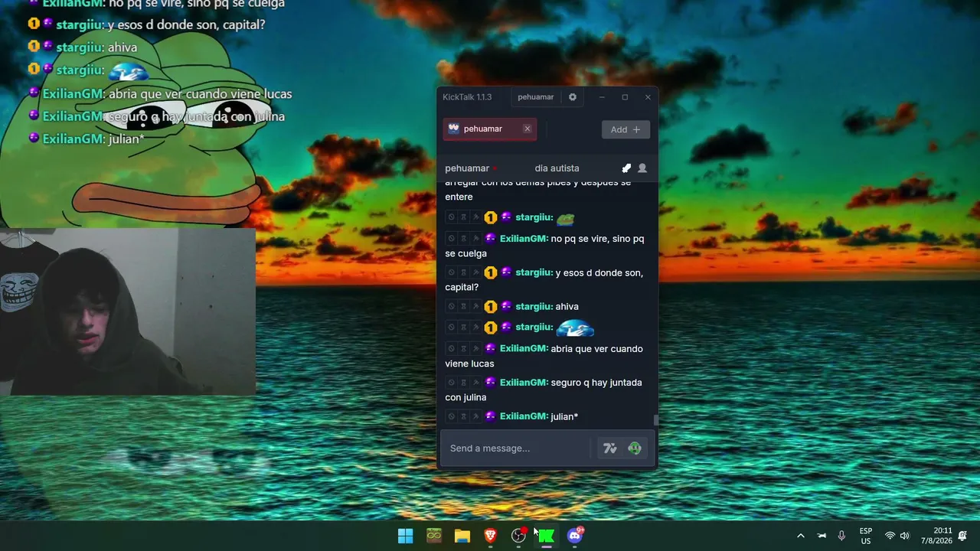Screen dimensions: 980x551
Task: Click the subscriber badge on stargiiu 'ahiva' message
Action: (x=491, y=307)
